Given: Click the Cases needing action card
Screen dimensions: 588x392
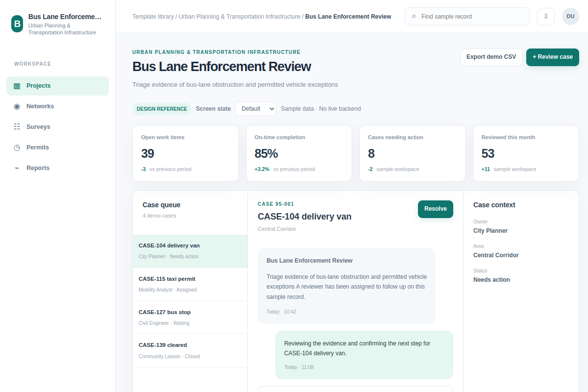Looking at the screenshot, I should 413,153.
